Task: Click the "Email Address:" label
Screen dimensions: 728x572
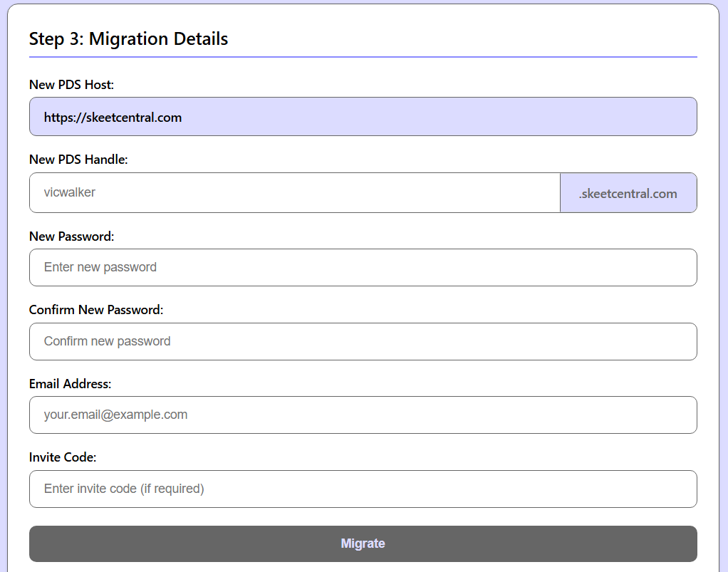Action: click(70, 384)
